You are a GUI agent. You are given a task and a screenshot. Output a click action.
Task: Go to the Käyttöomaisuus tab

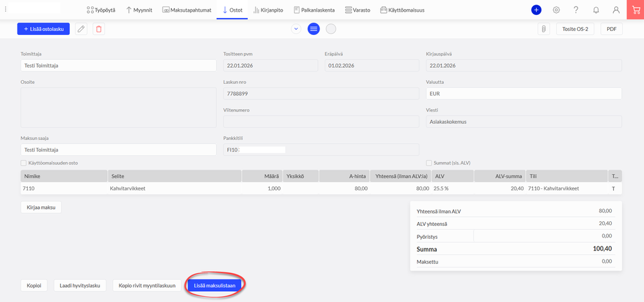point(403,10)
